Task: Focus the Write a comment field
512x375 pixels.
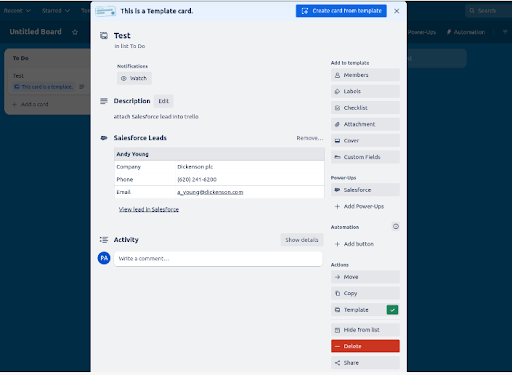Action: 218,259
